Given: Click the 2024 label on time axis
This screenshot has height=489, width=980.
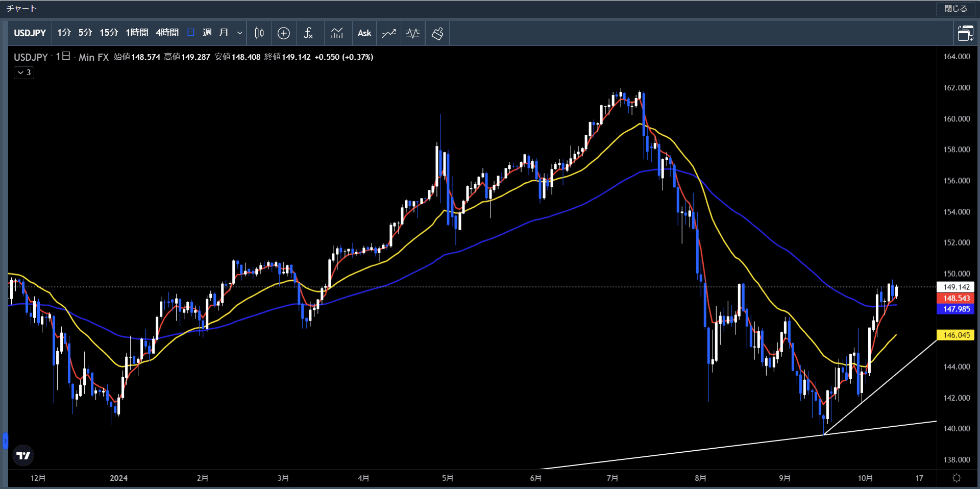Looking at the screenshot, I should pos(118,478).
